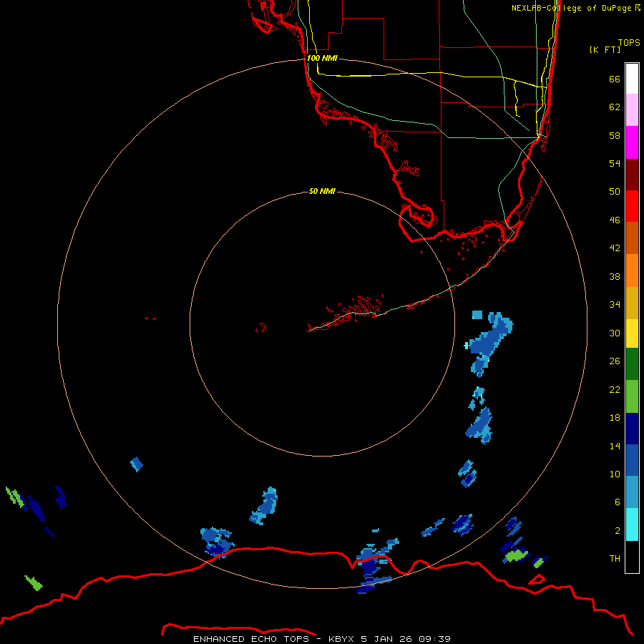Click the dark green legend swatch

pos(632,364)
